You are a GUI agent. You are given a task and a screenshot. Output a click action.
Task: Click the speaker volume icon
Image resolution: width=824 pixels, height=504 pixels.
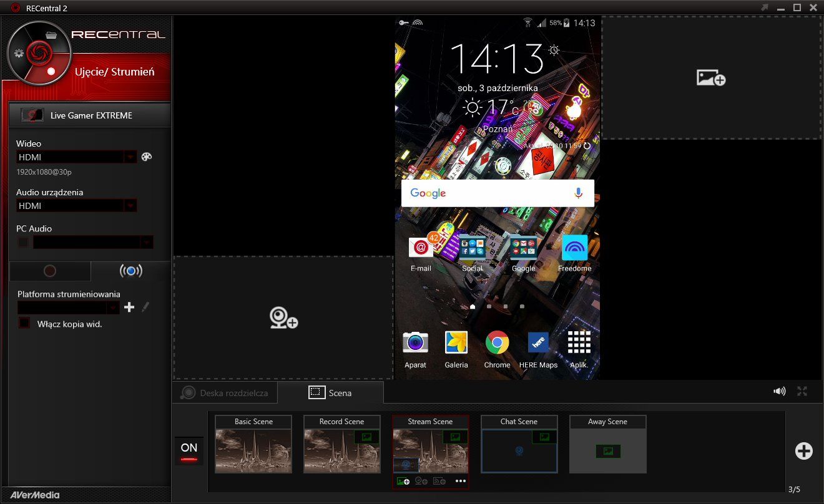coord(780,391)
